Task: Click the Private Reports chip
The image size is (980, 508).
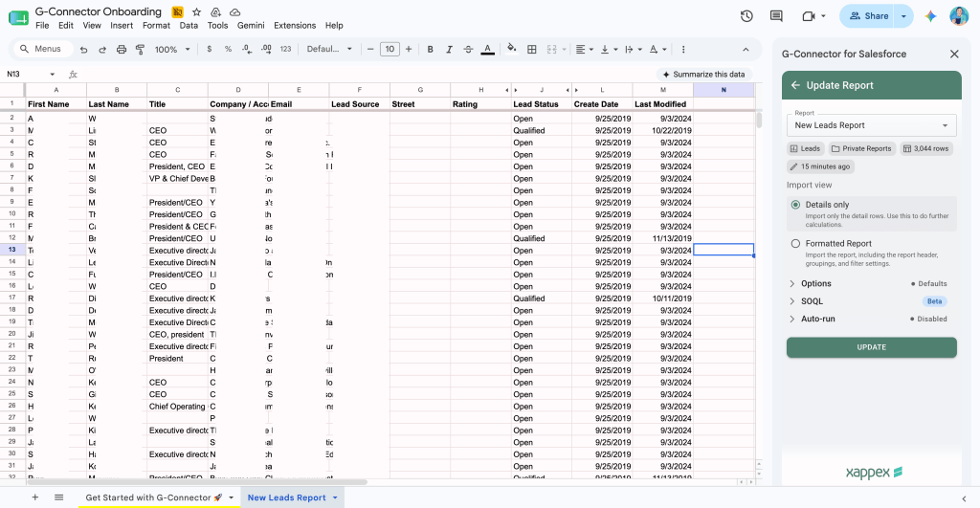Action: (x=861, y=148)
